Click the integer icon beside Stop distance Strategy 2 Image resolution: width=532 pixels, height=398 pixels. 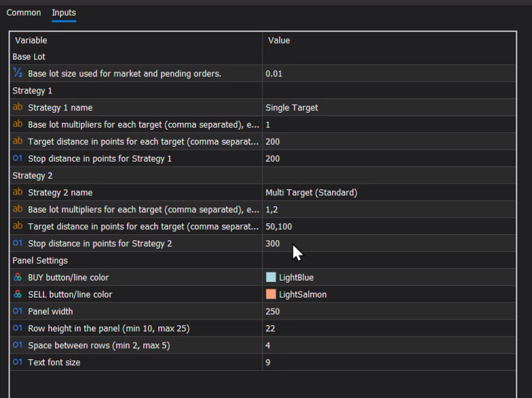pos(18,244)
